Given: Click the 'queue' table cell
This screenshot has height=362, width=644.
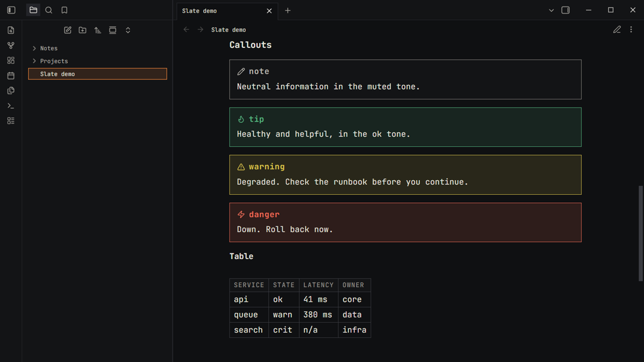Looking at the screenshot, I should click(x=249, y=315).
